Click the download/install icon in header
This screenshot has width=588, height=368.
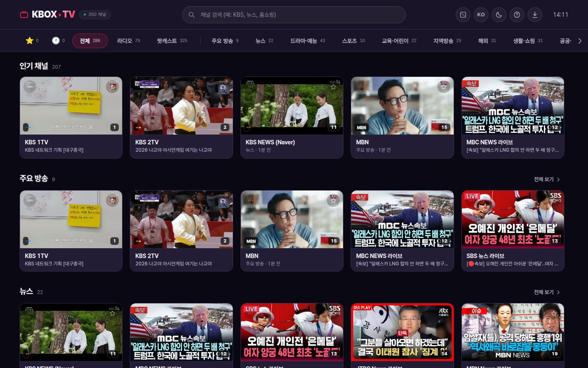[x=535, y=15]
